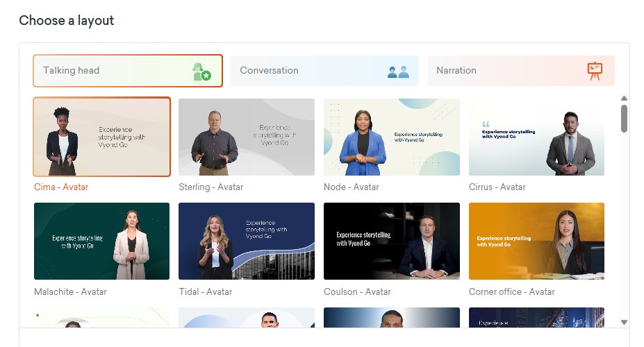Click the scrollbar down arrow

[624, 322]
